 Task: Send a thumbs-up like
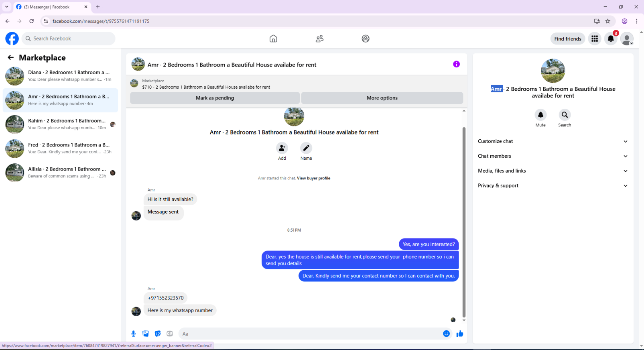pyautogui.click(x=460, y=334)
